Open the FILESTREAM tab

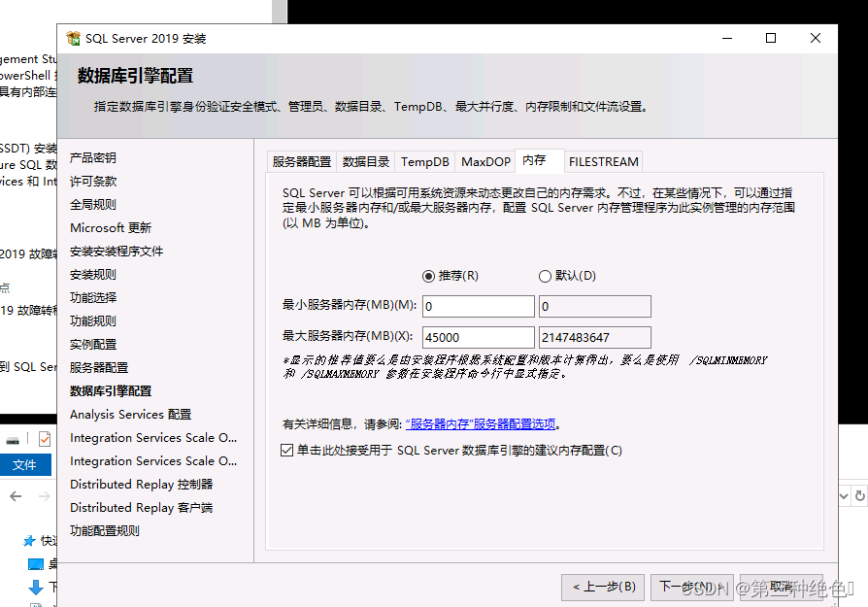tap(603, 162)
